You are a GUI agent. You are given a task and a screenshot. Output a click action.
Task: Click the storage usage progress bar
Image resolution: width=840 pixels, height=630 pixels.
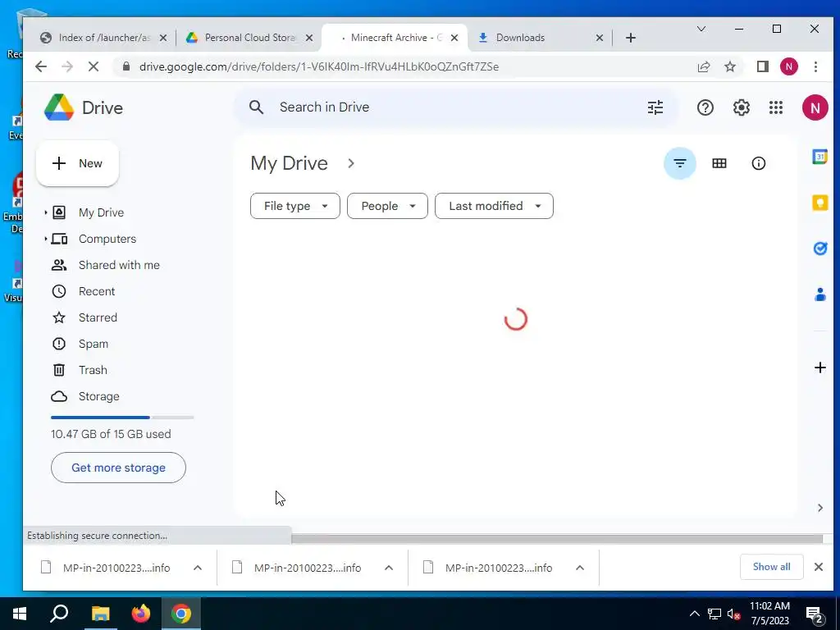pyautogui.click(x=122, y=418)
